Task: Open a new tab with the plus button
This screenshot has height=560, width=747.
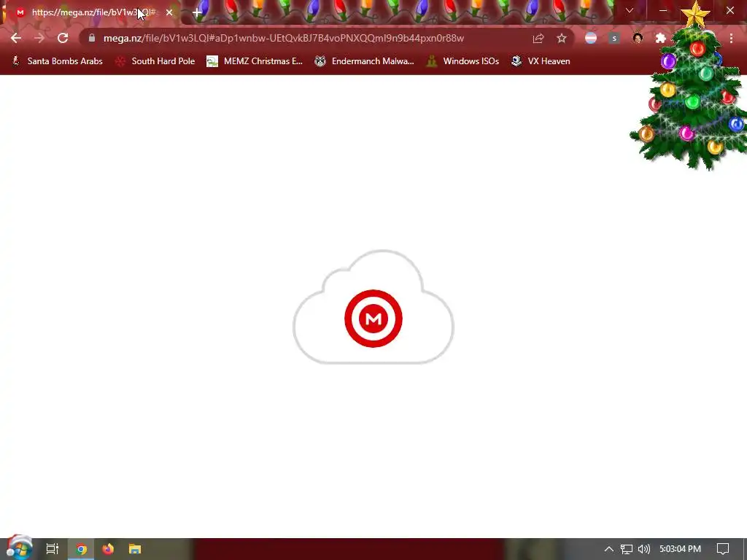Action: [197, 13]
